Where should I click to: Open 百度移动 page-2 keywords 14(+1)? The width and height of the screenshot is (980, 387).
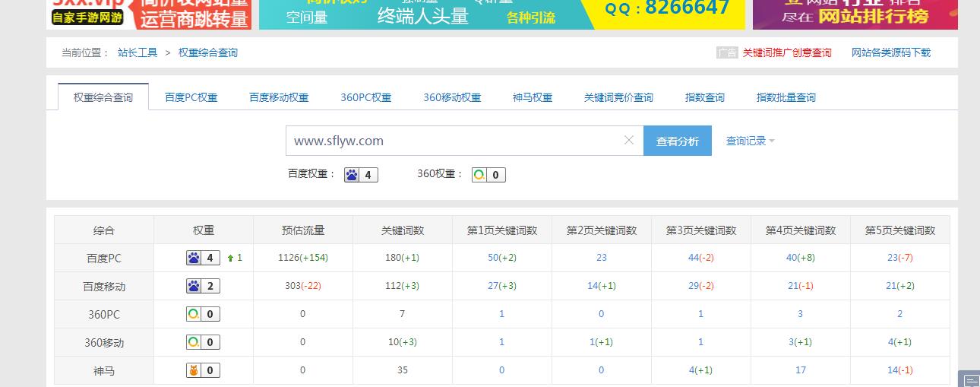602,286
